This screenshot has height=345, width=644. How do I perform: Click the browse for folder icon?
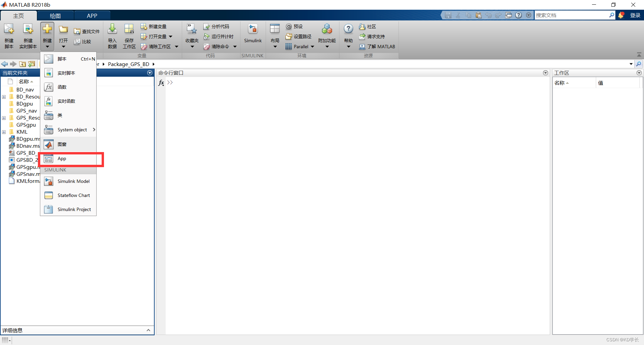32,64
